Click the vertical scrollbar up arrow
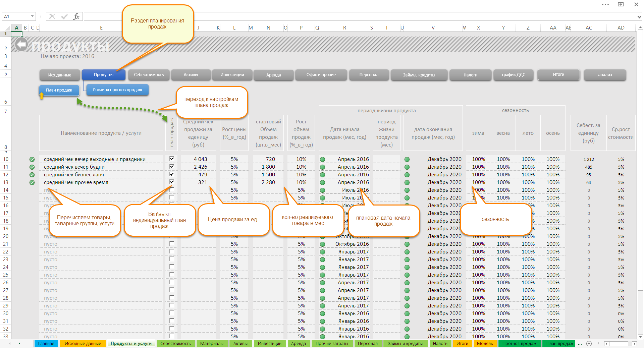The width and height of the screenshot is (644, 348). click(x=640, y=27)
